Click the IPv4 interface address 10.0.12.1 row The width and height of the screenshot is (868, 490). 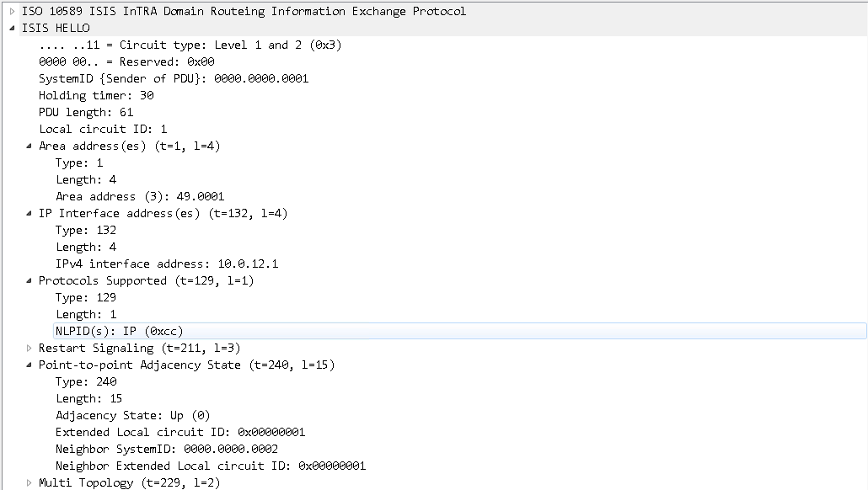pos(167,264)
